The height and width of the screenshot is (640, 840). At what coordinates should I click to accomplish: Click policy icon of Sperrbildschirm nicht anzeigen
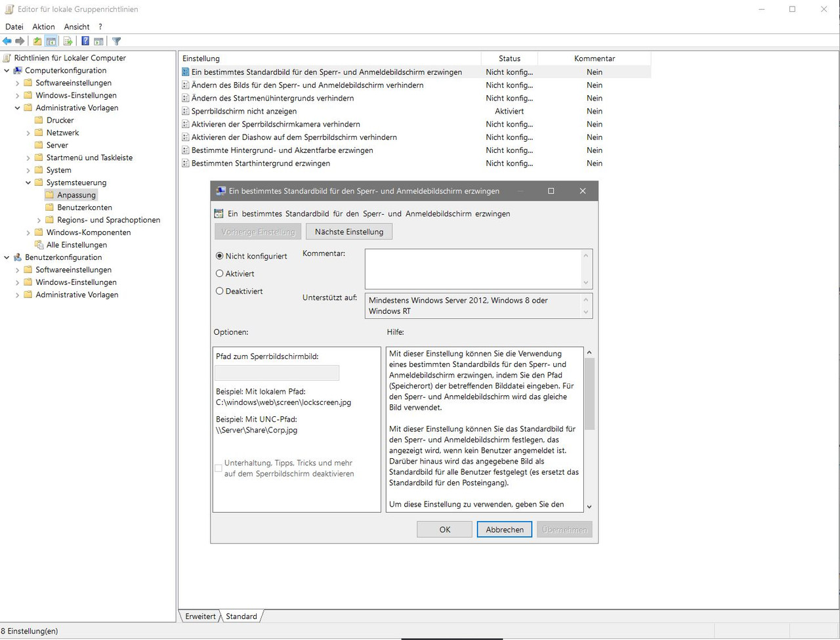[x=186, y=112]
